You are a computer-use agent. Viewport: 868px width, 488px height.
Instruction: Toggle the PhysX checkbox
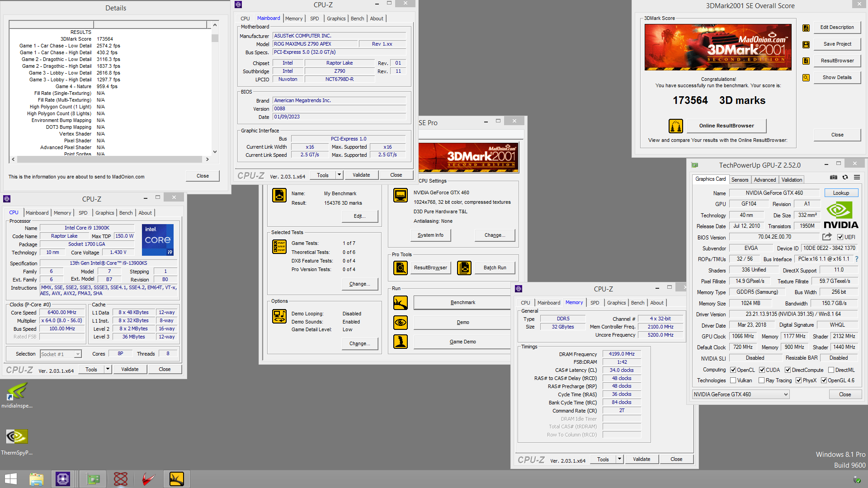(799, 380)
